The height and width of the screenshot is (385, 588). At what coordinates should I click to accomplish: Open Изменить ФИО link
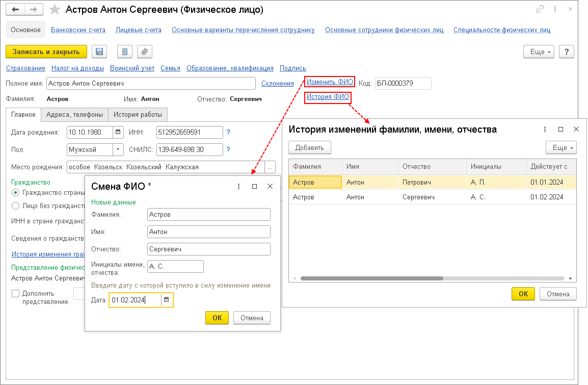[330, 82]
